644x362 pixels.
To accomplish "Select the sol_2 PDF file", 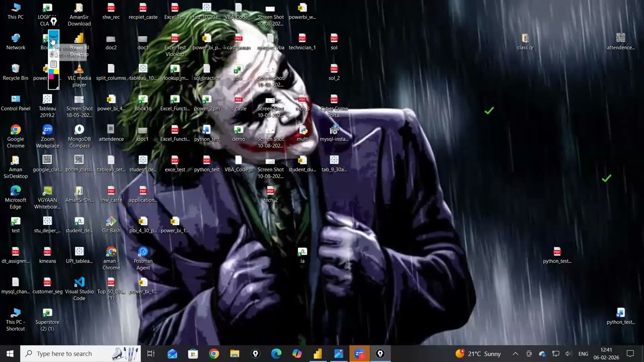I will click(334, 72).
